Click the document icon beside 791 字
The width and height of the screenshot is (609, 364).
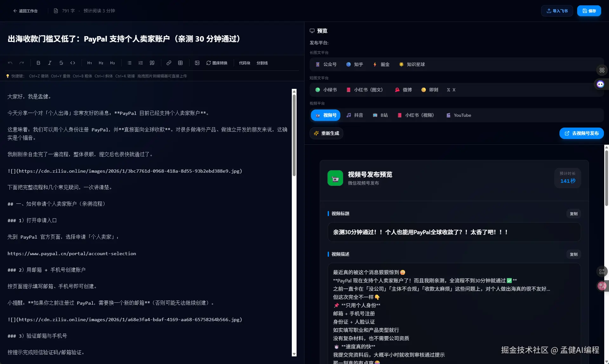pyautogui.click(x=56, y=11)
